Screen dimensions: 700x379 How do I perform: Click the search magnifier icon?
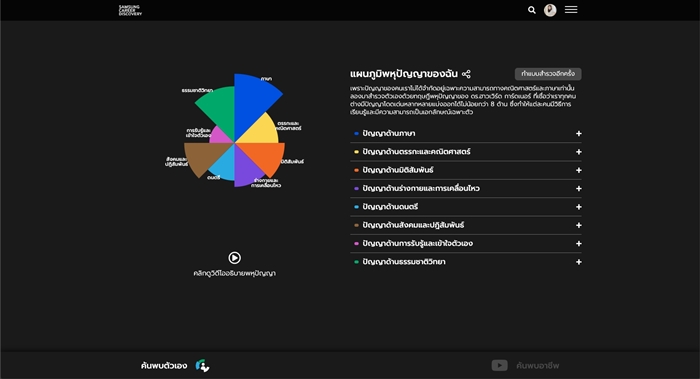click(531, 10)
